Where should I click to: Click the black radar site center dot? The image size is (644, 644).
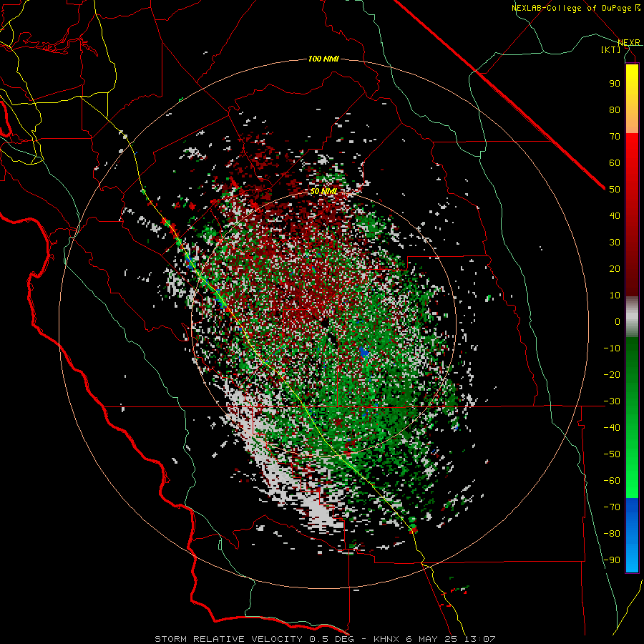[325, 323]
